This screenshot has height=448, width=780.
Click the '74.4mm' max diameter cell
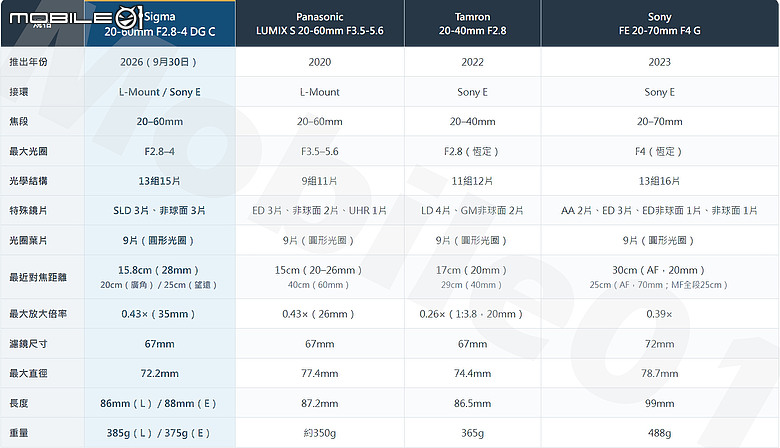pos(472,373)
